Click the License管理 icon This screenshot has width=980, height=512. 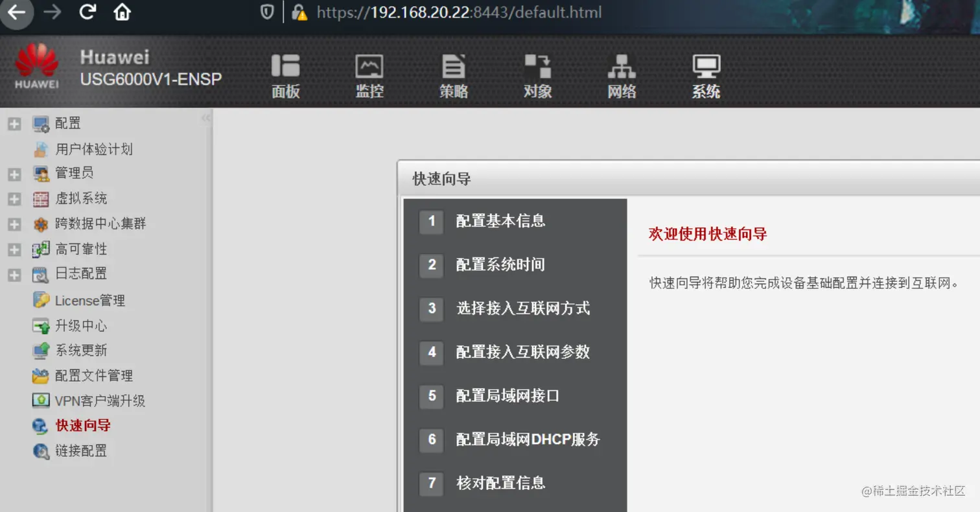[41, 300]
